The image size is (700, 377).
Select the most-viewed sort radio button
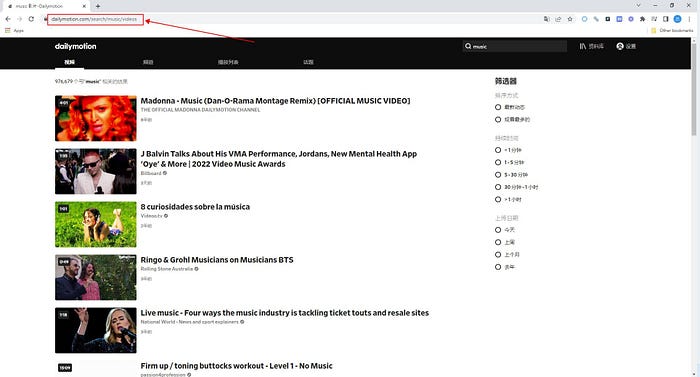coord(498,120)
